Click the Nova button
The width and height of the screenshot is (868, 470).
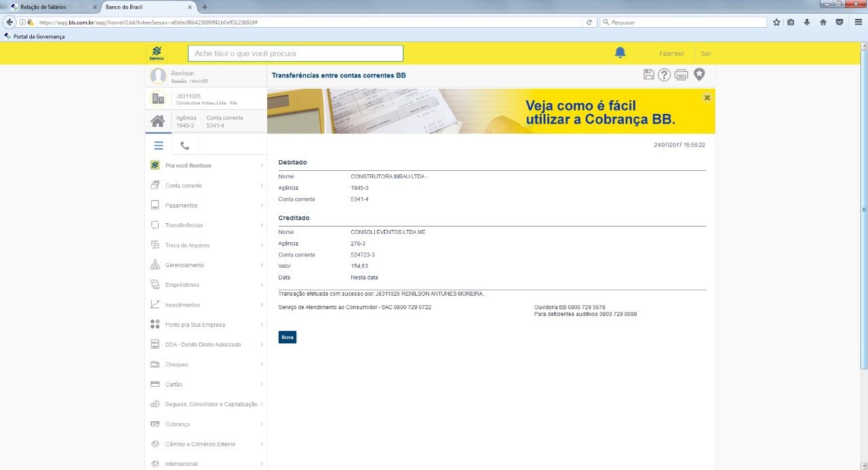(288, 337)
